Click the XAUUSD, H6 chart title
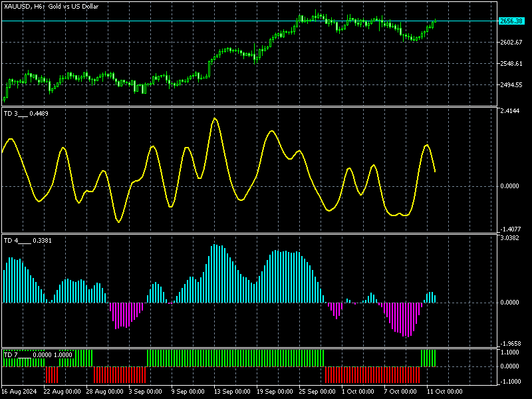532x399 pixels. (x=51, y=7)
